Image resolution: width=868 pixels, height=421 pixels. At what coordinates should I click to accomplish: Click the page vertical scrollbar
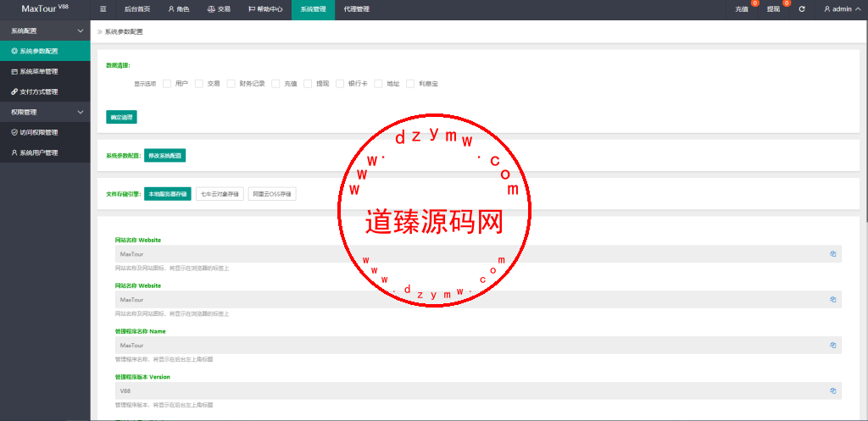coord(865,122)
